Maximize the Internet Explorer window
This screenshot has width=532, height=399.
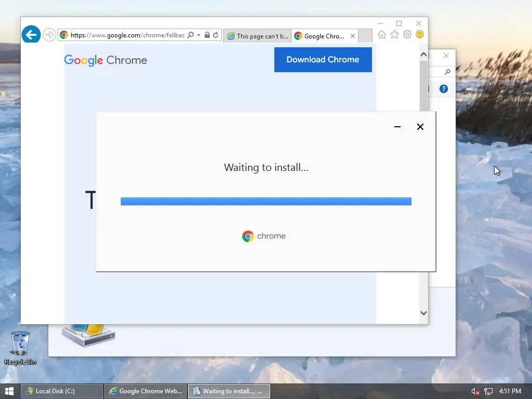(x=399, y=23)
